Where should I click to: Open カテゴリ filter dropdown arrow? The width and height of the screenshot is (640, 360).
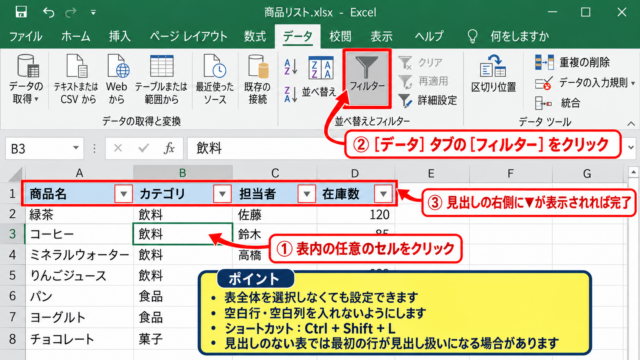[x=222, y=193]
